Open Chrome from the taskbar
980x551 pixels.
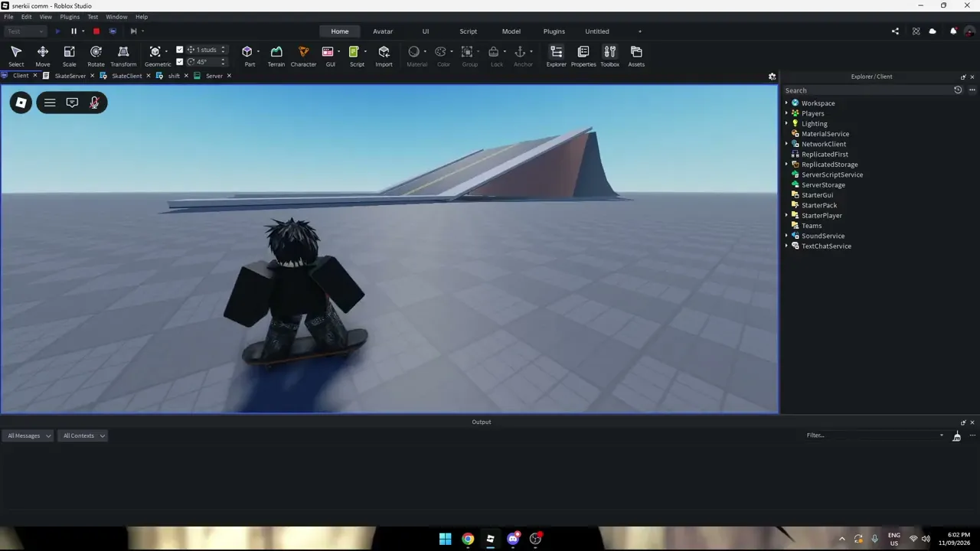[x=468, y=539]
